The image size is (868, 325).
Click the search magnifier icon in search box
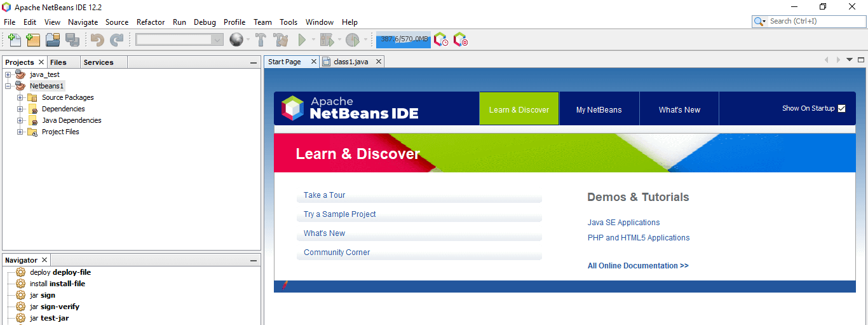coord(760,21)
